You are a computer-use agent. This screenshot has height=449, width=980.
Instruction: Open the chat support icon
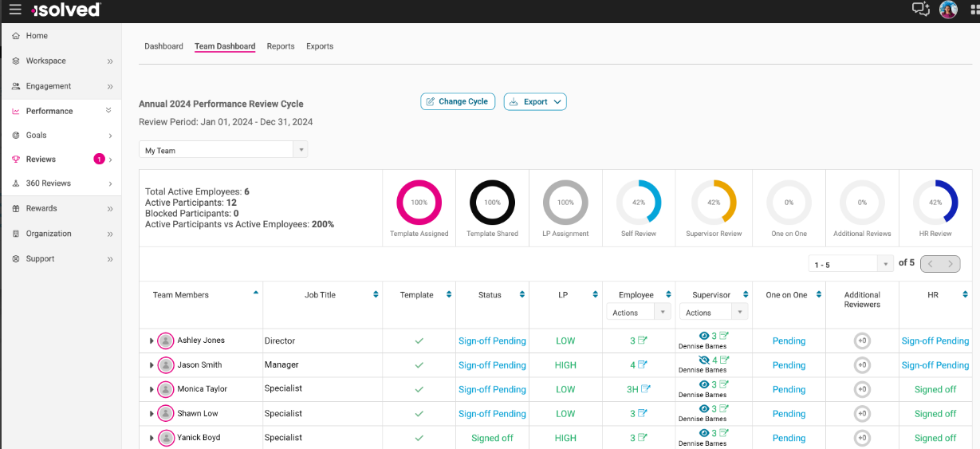[920, 10]
